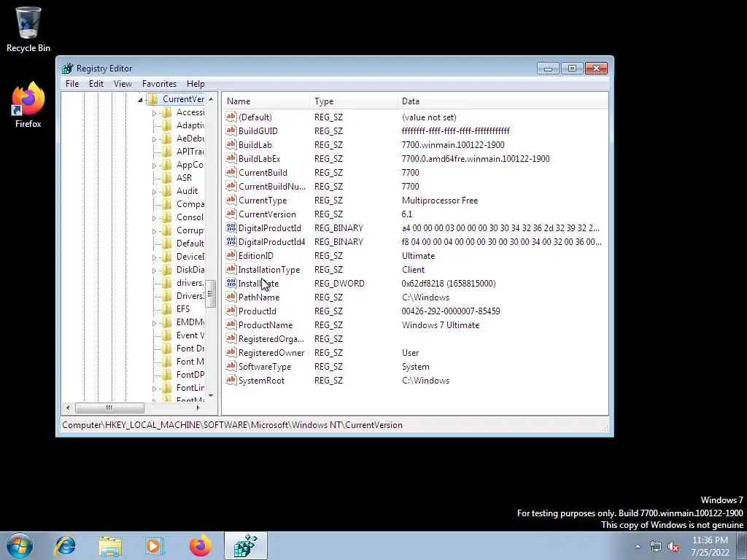747x560 pixels.
Task: Select the CurrentVersion value name
Action: [267, 214]
